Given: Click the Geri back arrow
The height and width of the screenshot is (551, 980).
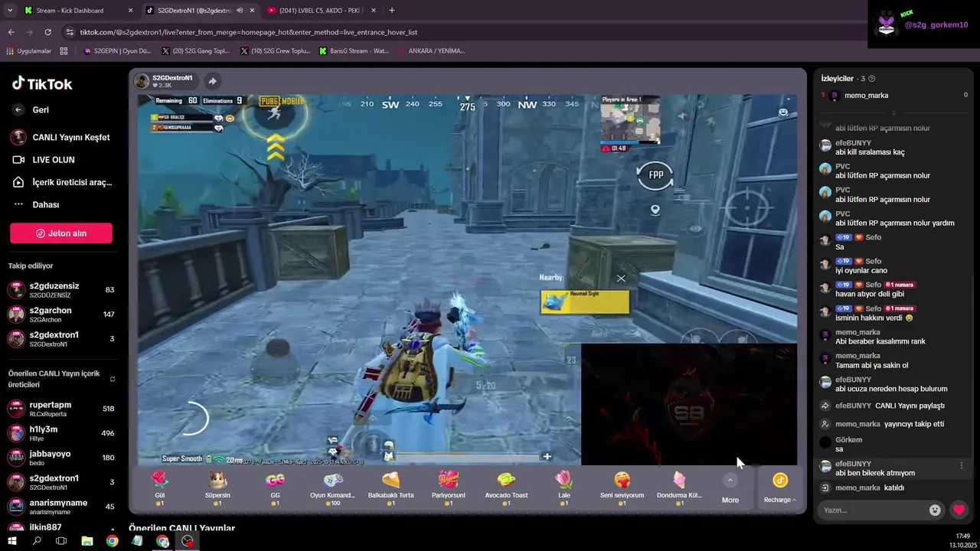Looking at the screenshot, I should (18, 110).
